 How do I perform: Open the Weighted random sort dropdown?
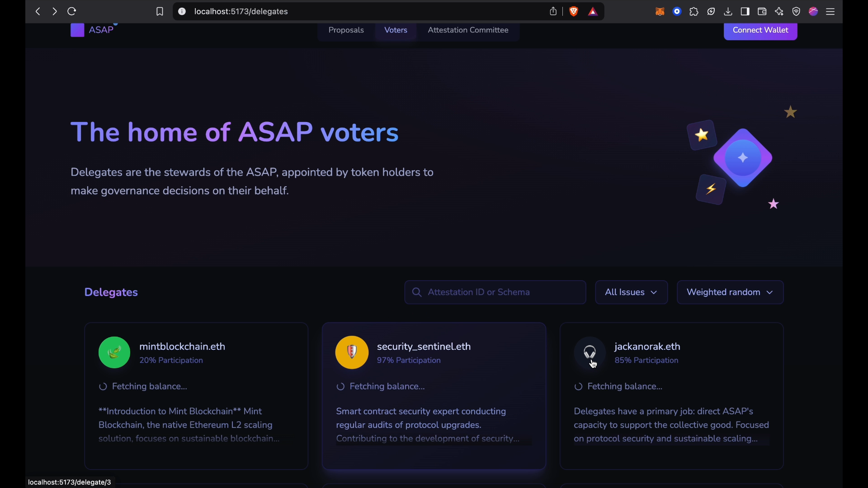[x=730, y=292]
